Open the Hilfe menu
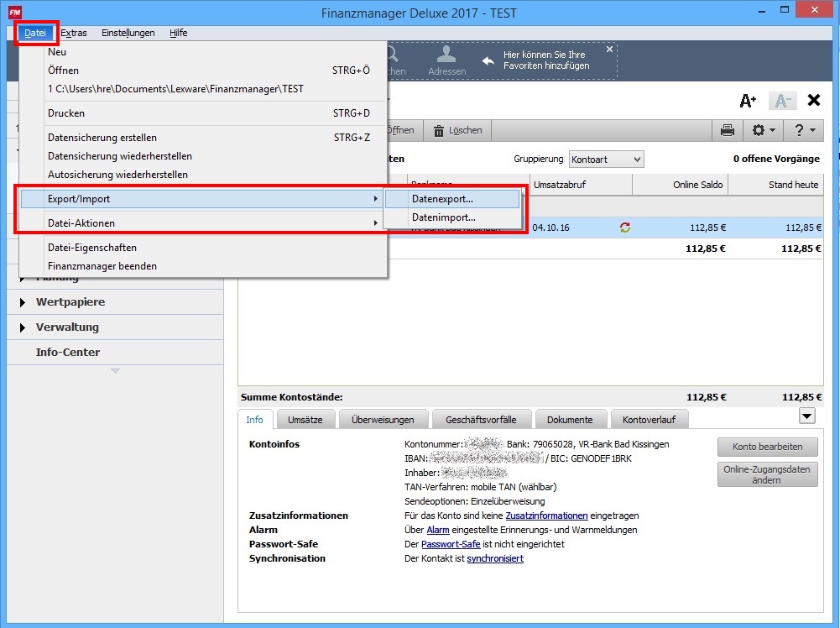This screenshot has width=840, height=628. coord(179,34)
